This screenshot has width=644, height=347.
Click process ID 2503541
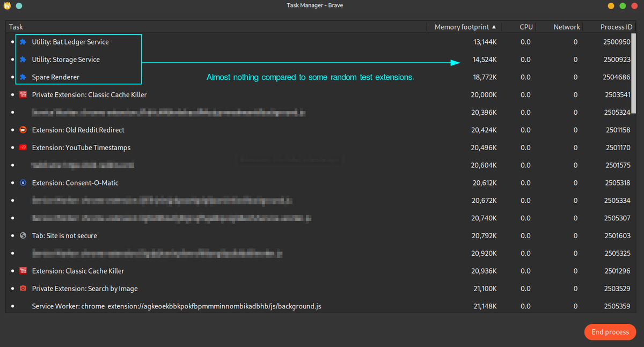click(x=617, y=95)
